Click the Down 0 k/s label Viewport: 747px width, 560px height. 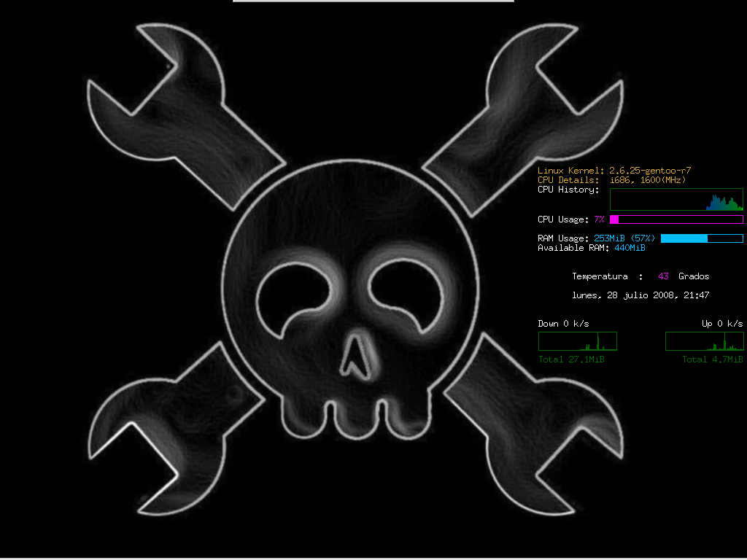click(x=563, y=324)
